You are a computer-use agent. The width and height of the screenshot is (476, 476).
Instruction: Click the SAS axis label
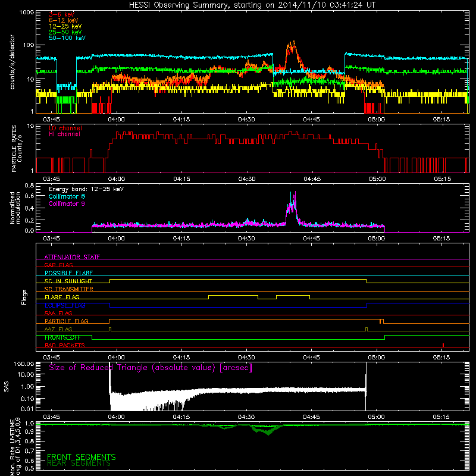7,387
